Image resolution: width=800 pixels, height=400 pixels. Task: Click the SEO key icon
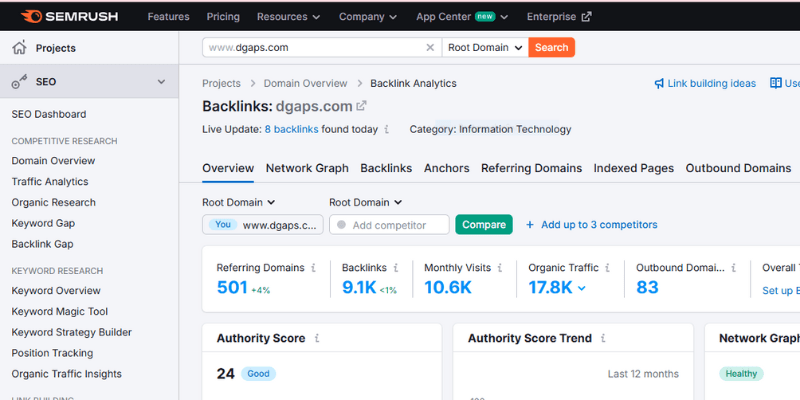click(19, 82)
